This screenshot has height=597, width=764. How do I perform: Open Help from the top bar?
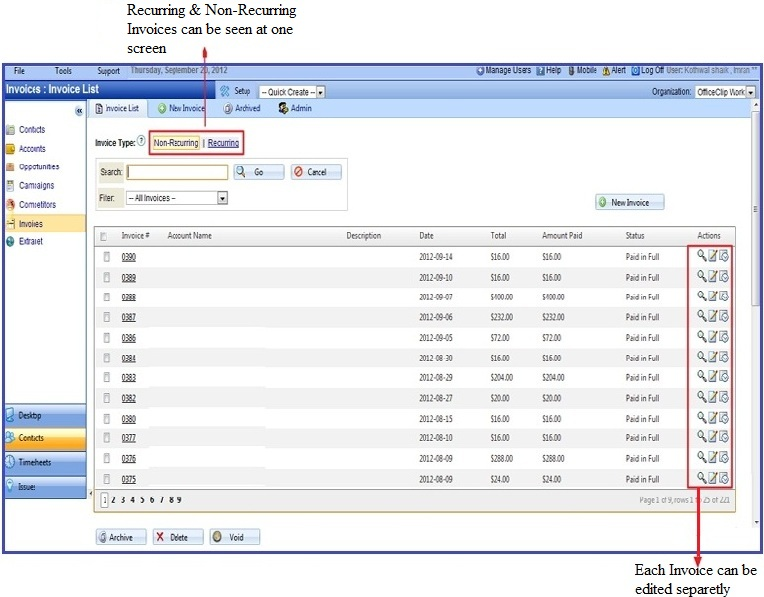549,70
